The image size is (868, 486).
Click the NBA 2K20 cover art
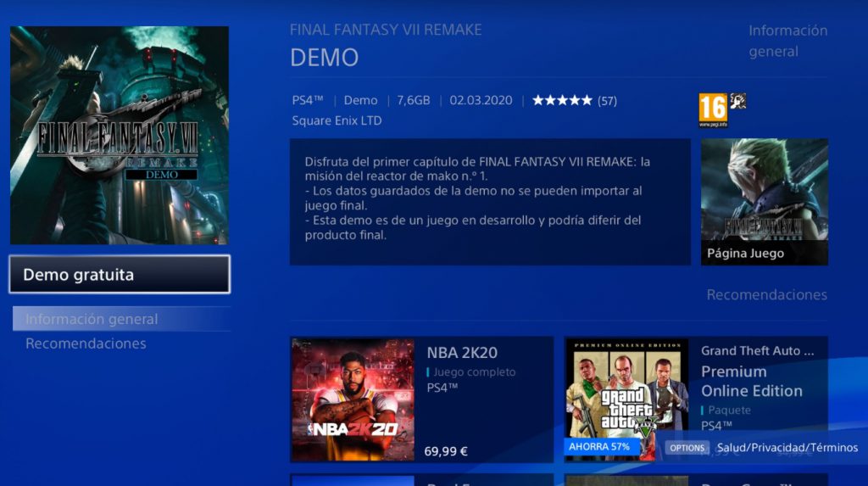coord(353,399)
